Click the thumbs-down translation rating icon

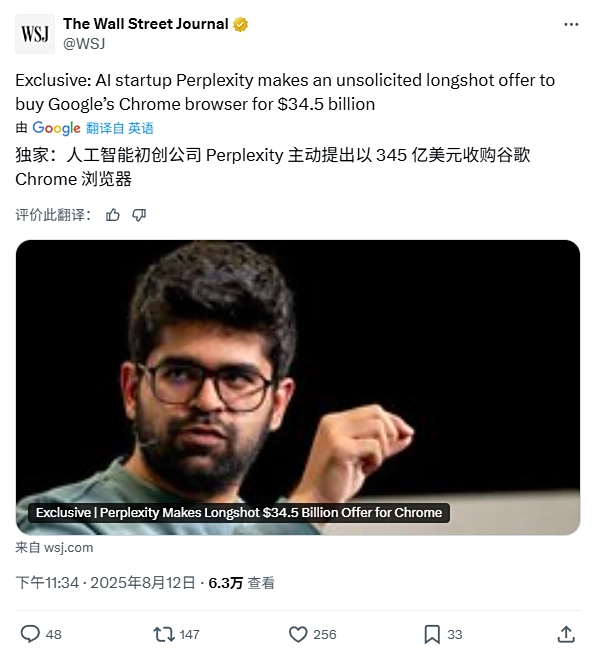(139, 215)
